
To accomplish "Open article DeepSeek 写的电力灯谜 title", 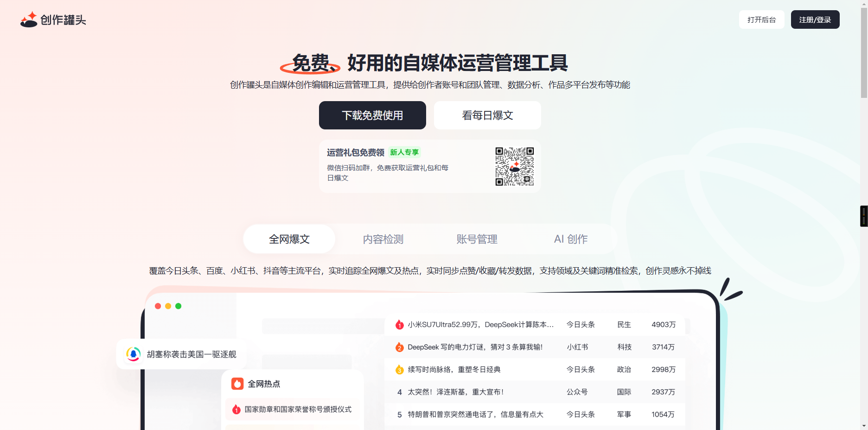I will coord(475,347).
